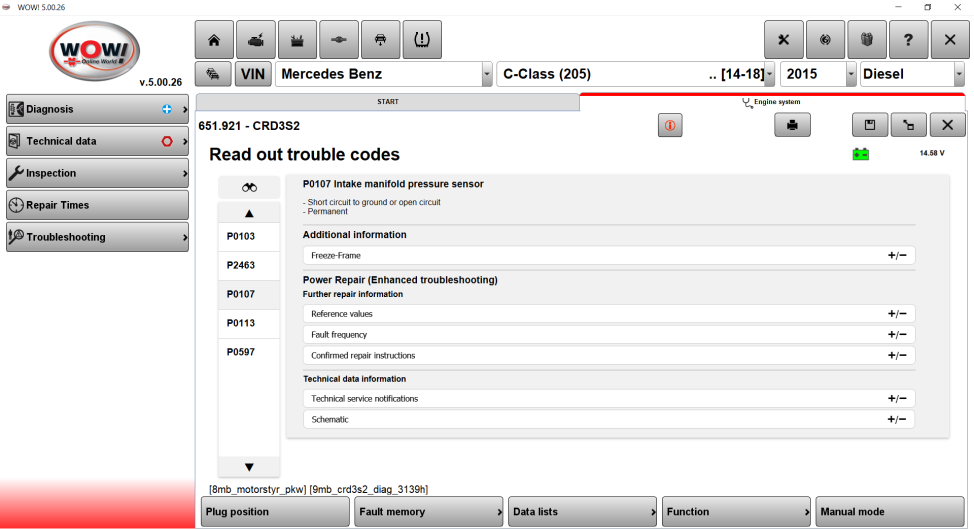Open the Technical data sidebar menu
The image size is (974, 529).
click(98, 141)
